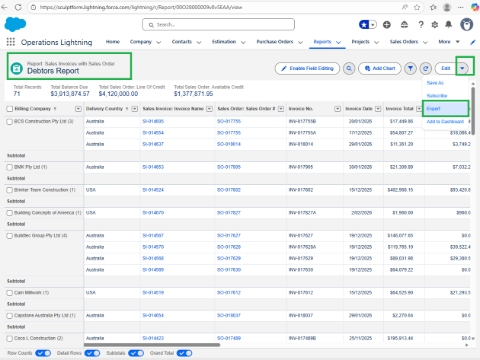480x360 pixels.
Task: Select the BCS Construction Pty Ltd checkbox
Action: click(x=10, y=122)
